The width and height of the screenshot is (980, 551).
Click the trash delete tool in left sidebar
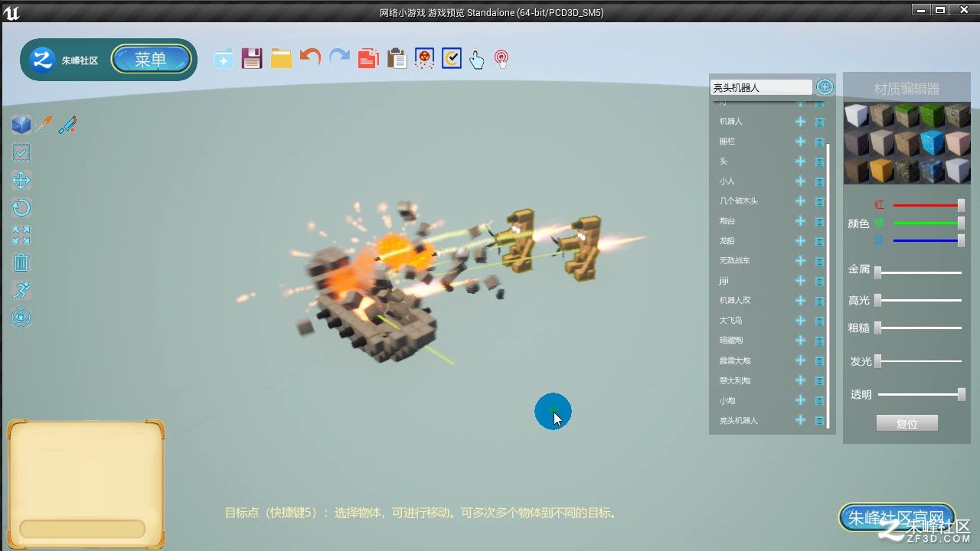click(21, 263)
